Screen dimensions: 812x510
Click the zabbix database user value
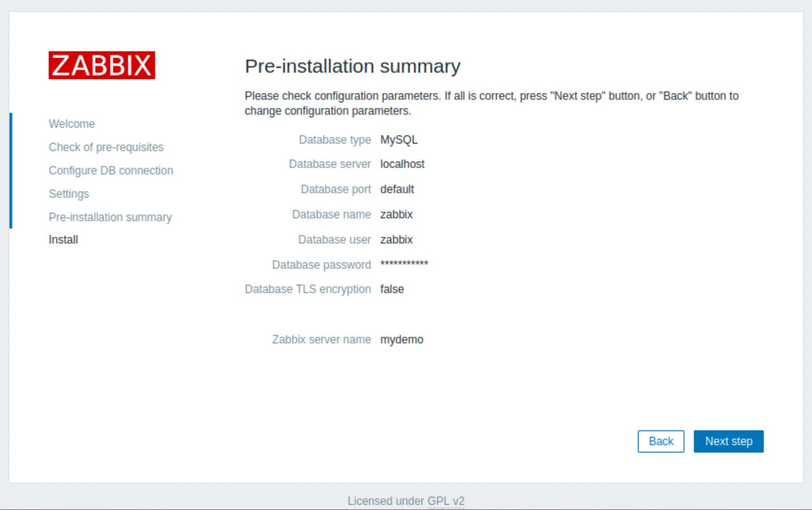click(x=396, y=240)
